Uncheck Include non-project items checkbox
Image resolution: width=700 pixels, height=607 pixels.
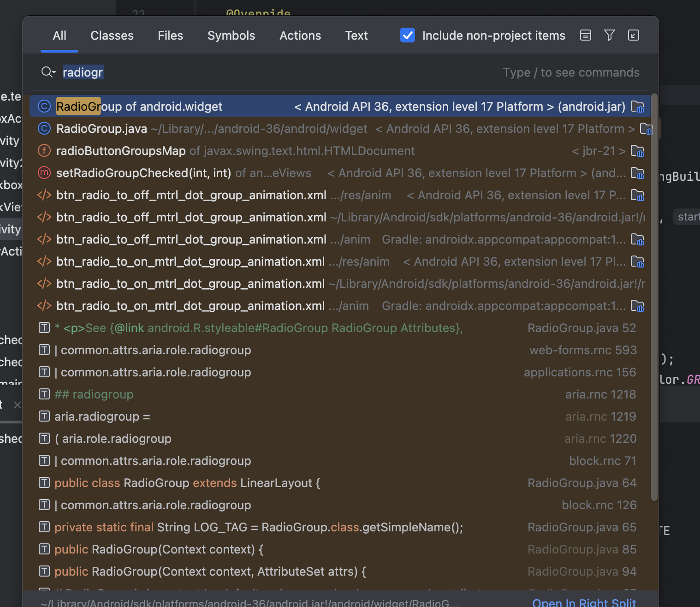point(408,36)
